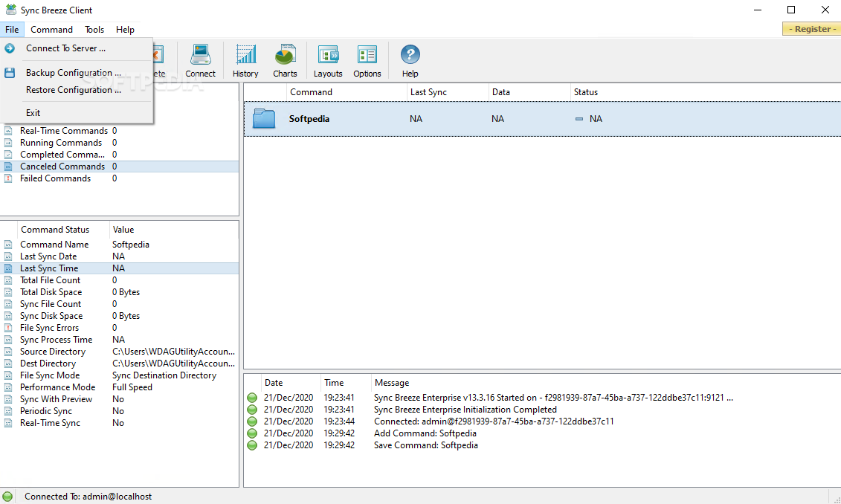This screenshot has width=841, height=504.
Task: Click the Help question mark icon
Action: coord(410,55)
